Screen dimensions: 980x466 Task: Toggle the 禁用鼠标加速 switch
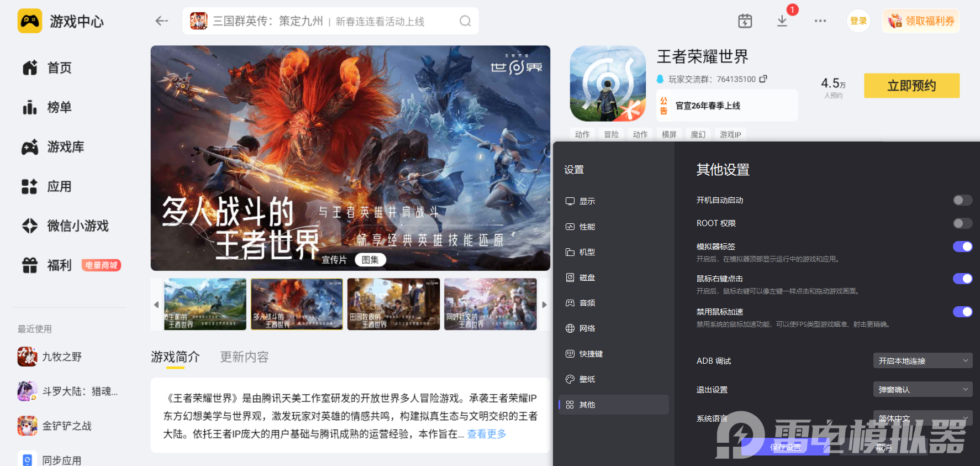(x=962, y=312)
